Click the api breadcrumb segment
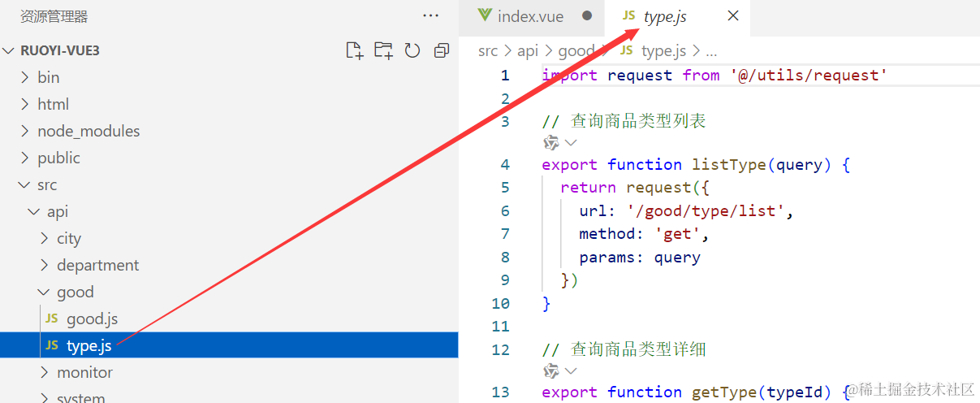The image size is (980, 403). click(x=528, y=51)
